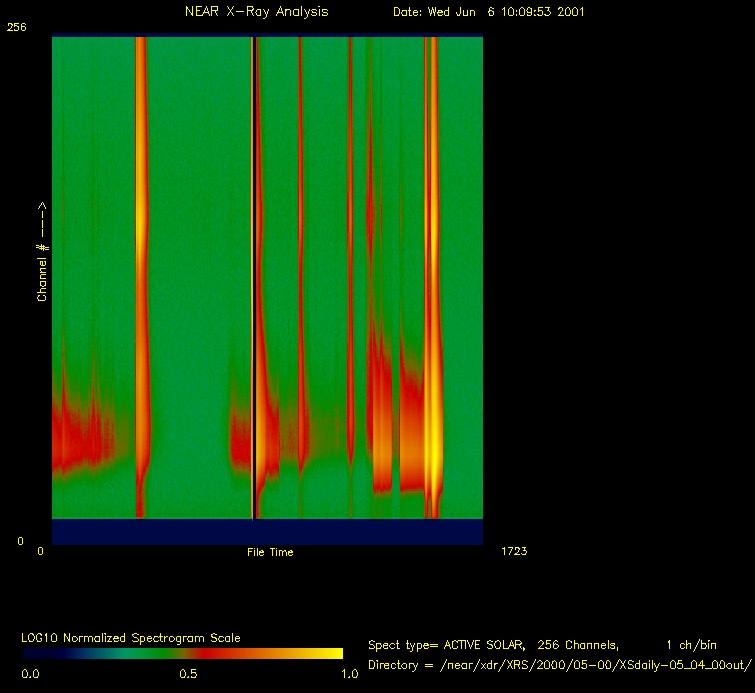Screen dimensions: 755x693
Task: Click the 1 ch/bin text
Action: tap(690, 645)
